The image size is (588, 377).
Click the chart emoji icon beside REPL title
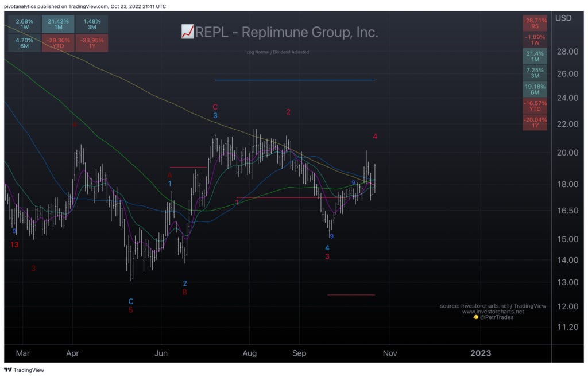coord(188,32)
